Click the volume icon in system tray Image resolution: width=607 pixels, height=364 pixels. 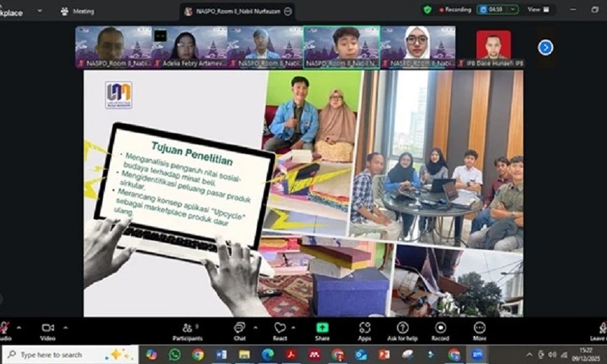(x=552, y=355)
